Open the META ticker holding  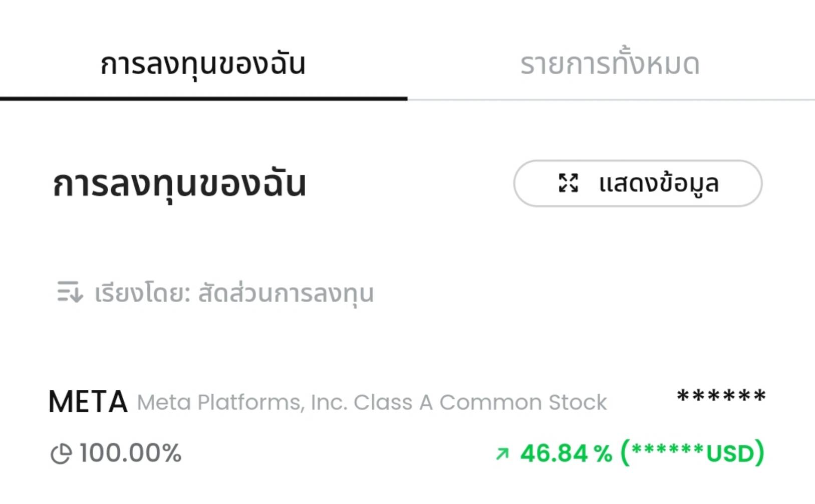88,402
